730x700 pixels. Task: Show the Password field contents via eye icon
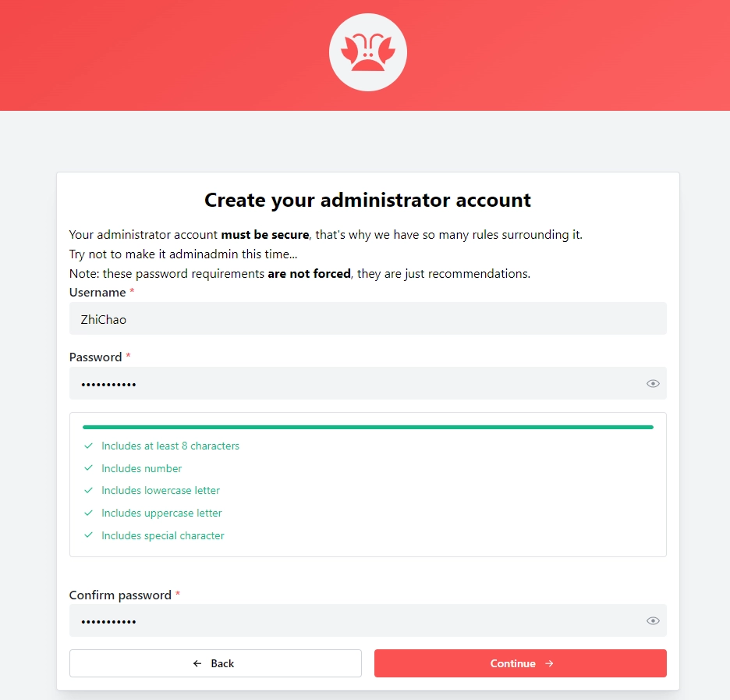(x=653, y=383)
